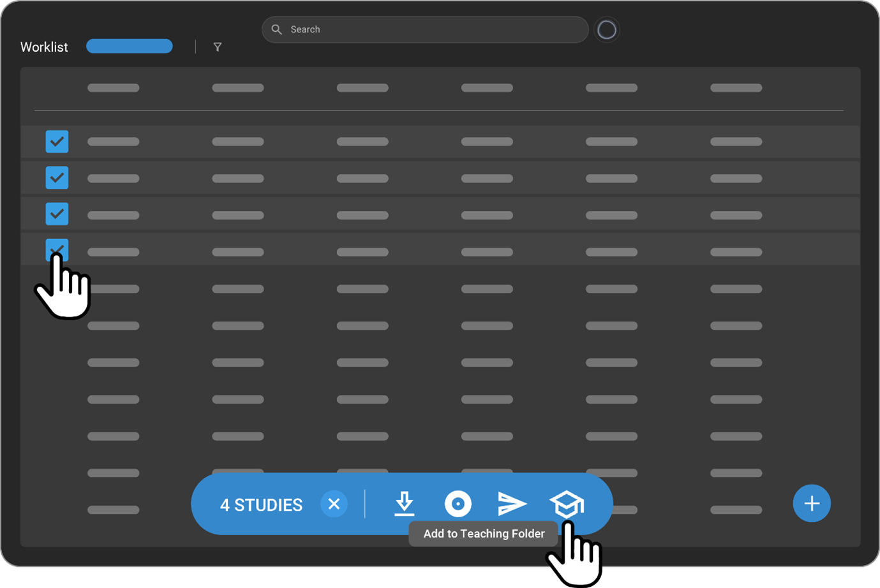
Task: Uncheck the second study row checkbox
Action: [57, 178]
